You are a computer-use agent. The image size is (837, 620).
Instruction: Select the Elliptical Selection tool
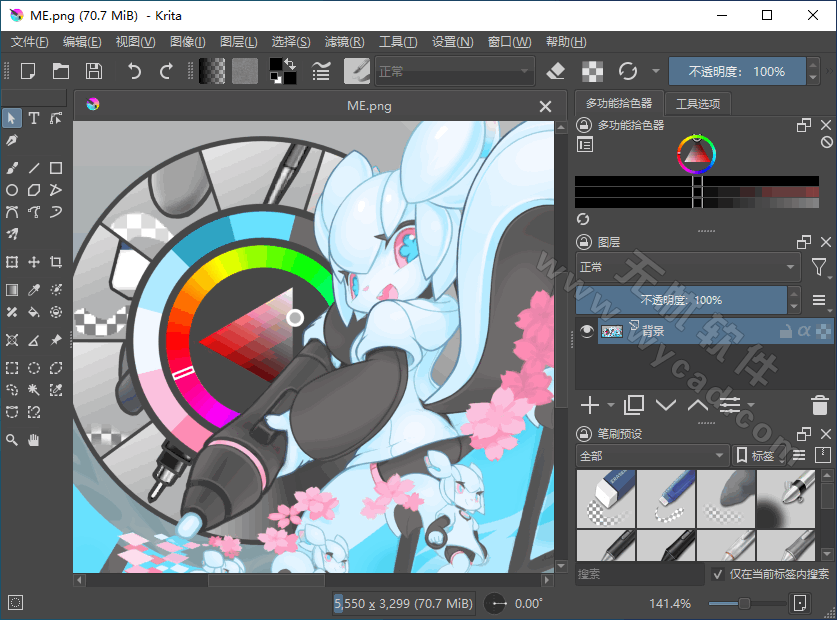pyautogui.click(x=34, y=367)
